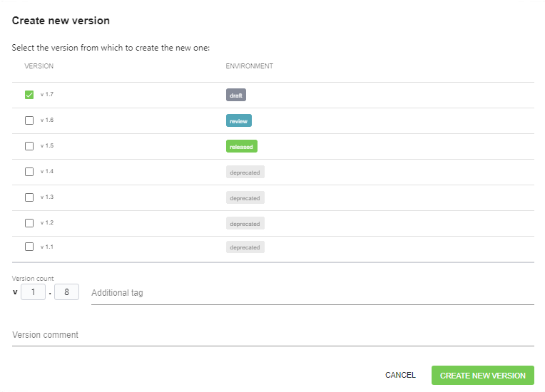Click the VERSION column header
The height and width of the screenshot is (392, 545).
39,66
